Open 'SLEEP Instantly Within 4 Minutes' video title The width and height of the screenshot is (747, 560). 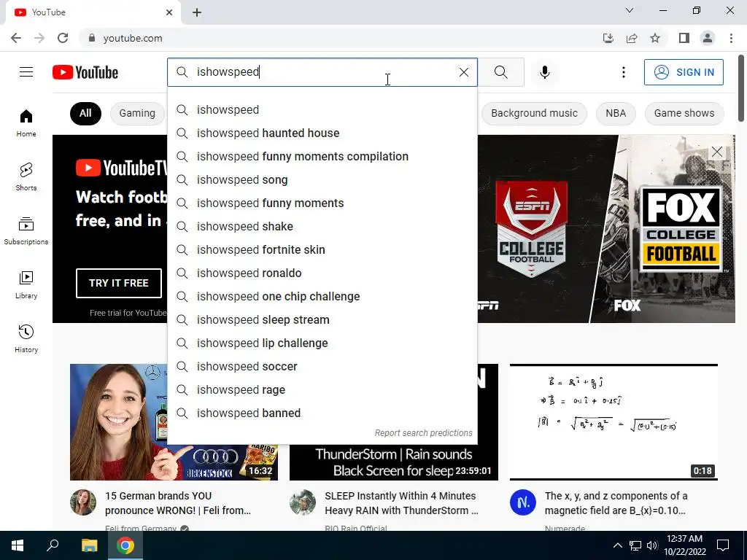[400, 503]
